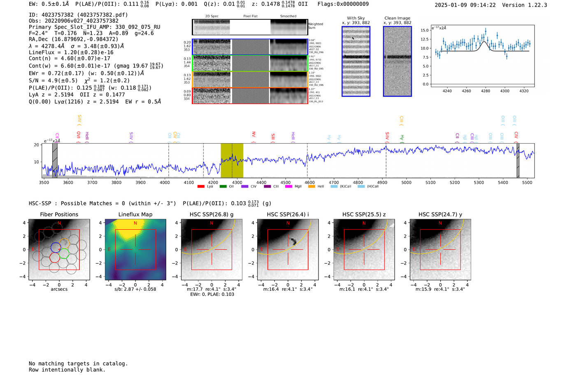Click the red fiber circle in Fiber Positions
Image resolution: width=576 pixels, height=392 pixels.
[54, 257]
